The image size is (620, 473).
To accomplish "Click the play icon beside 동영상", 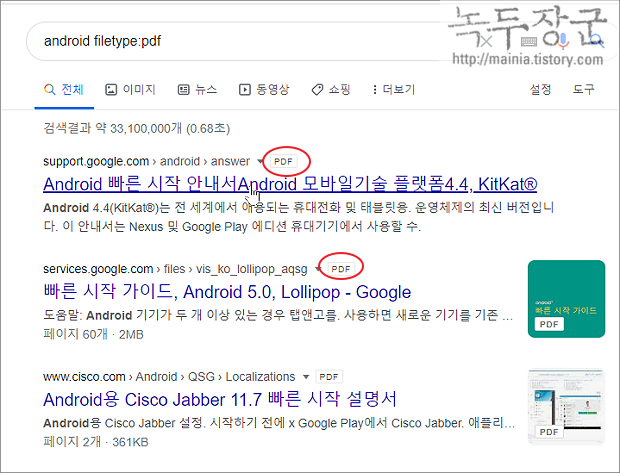I will point(244,90).
